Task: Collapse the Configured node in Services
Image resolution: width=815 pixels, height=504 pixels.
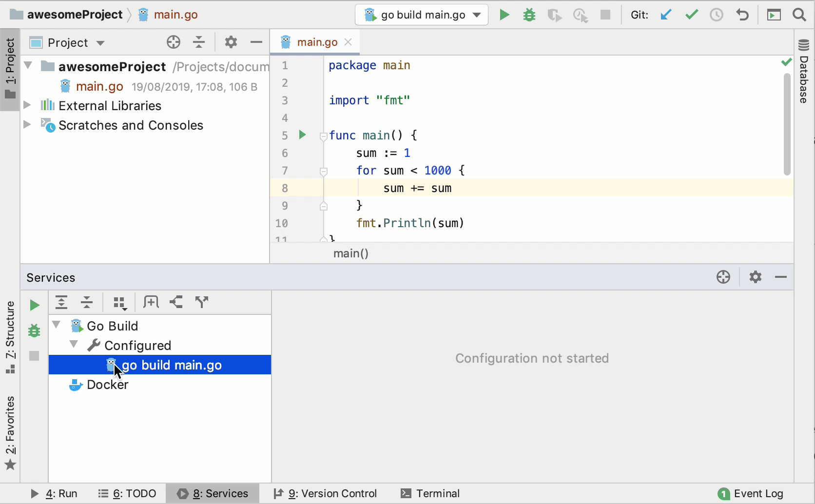Action: 74,344
